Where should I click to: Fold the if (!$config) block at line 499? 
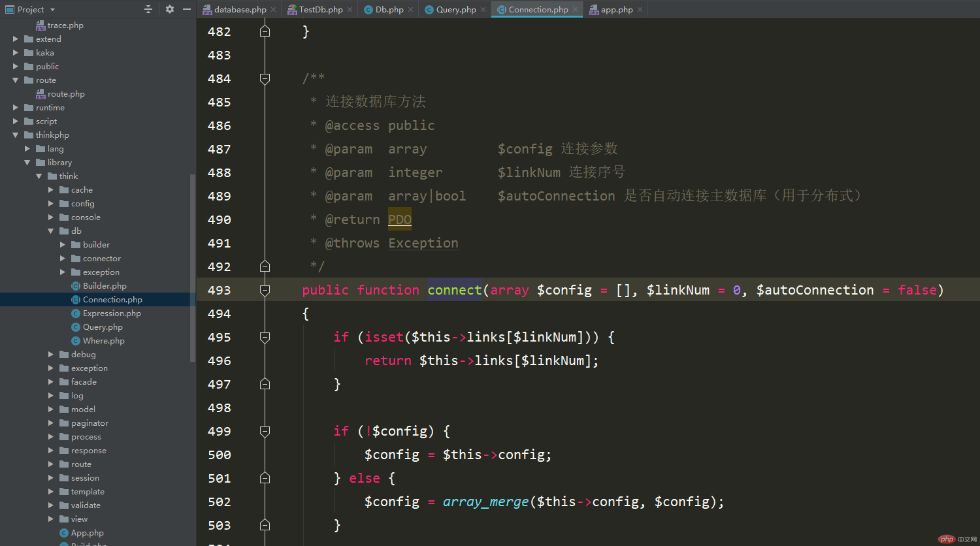click(265, 431)
